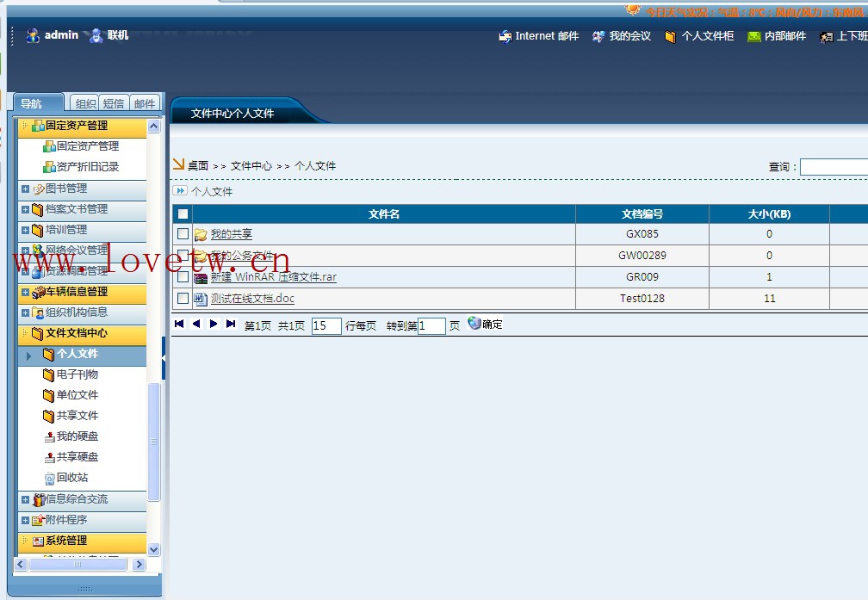The width and height of the screenshot is (868, 600).
Task: Open the 新建 WinRAR 压缩文件.rar link
Action: pyautogui.click(x=273, y=277)
